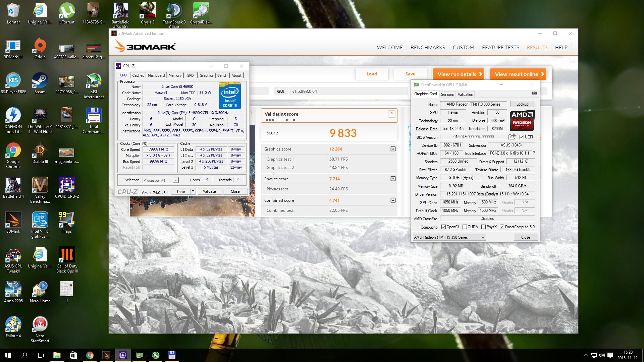Open Fraps desktop shortcut
Screen dimensions: 644x362
(x=67, y=223)
